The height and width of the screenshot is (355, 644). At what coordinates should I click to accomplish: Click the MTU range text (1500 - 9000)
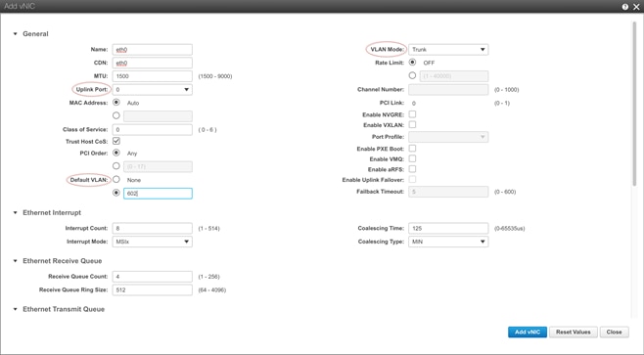pos(215,76)
